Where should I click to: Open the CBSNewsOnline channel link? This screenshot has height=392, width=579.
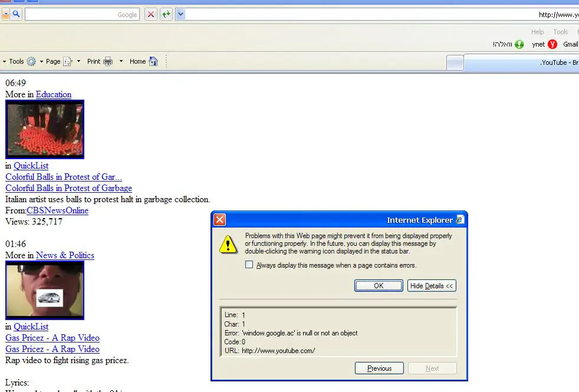pyautogui.click(x=57, y=210)
